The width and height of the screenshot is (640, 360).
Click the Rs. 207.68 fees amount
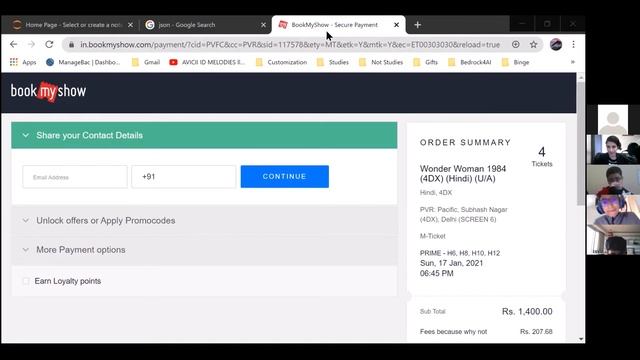pos(536,331)
